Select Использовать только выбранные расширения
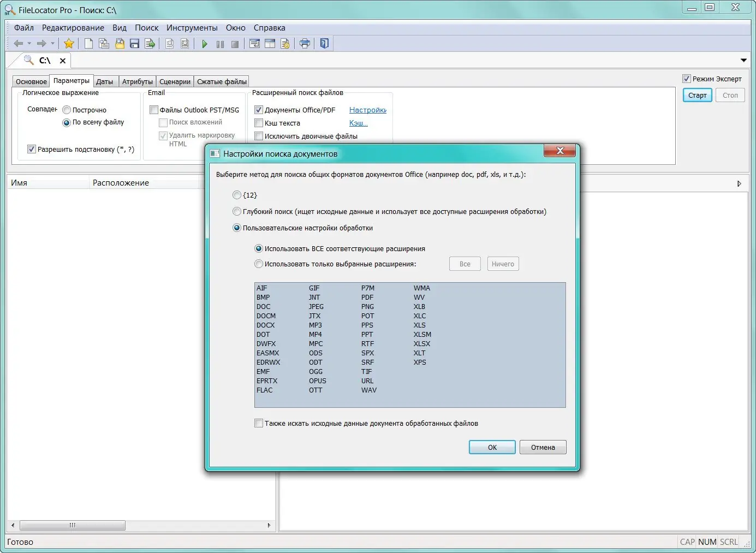 [259, 264]
